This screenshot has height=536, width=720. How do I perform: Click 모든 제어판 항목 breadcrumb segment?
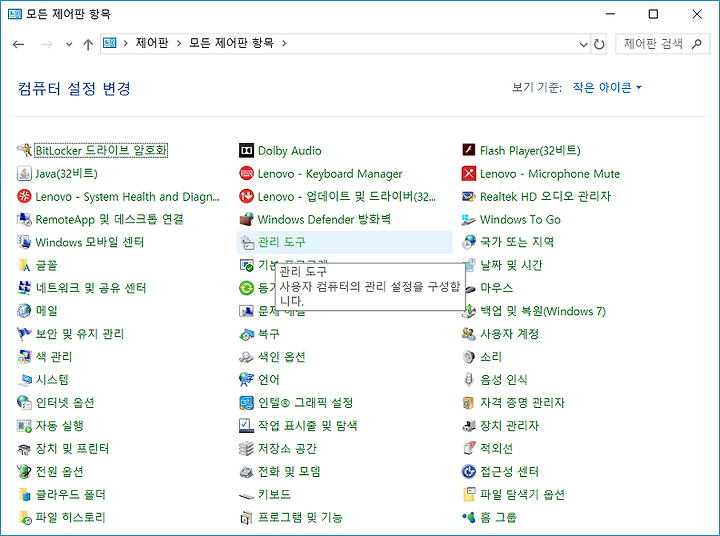pyautogui.click(x=231, y=43)
